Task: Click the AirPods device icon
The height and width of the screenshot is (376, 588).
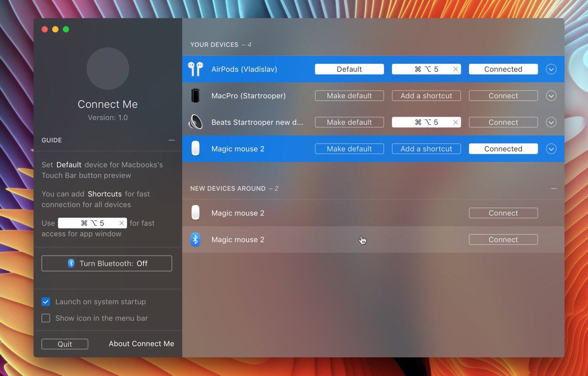Action: [195, 69]
